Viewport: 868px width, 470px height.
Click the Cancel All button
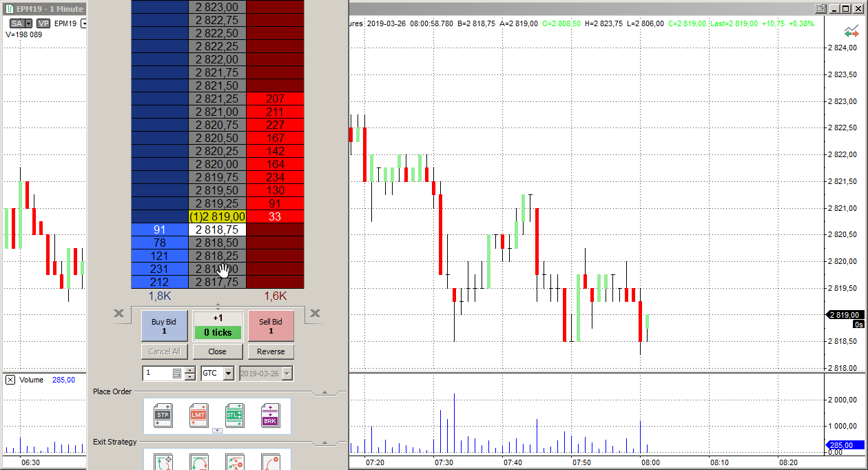click(164, 351)
